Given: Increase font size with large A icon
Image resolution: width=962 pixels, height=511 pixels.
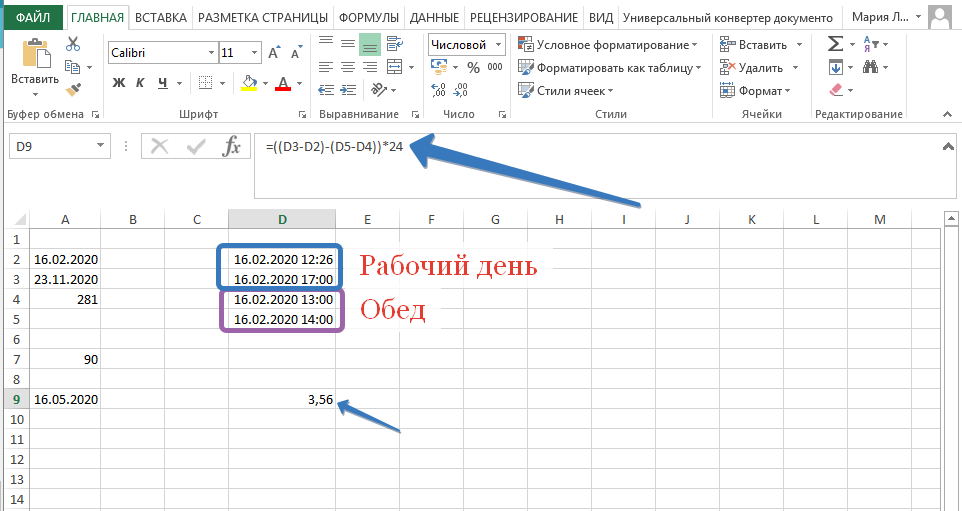Looking at the screenshot, I should (275, 53).
